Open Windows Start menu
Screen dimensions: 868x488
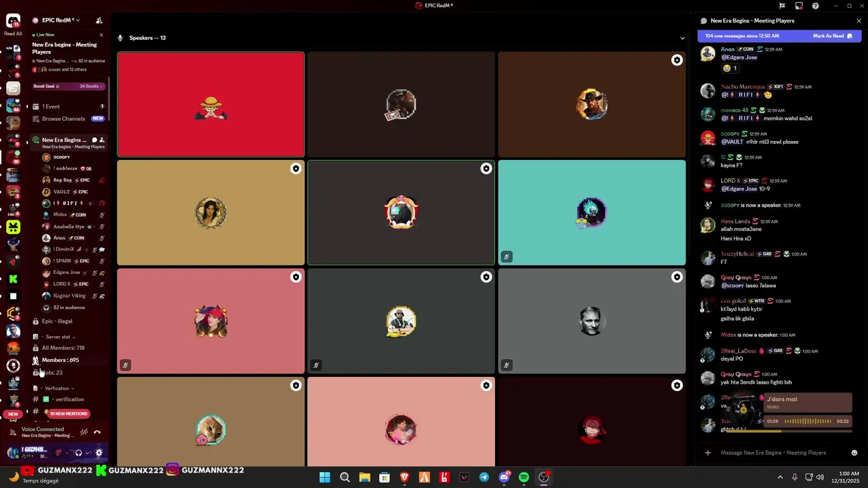point(325,477)
